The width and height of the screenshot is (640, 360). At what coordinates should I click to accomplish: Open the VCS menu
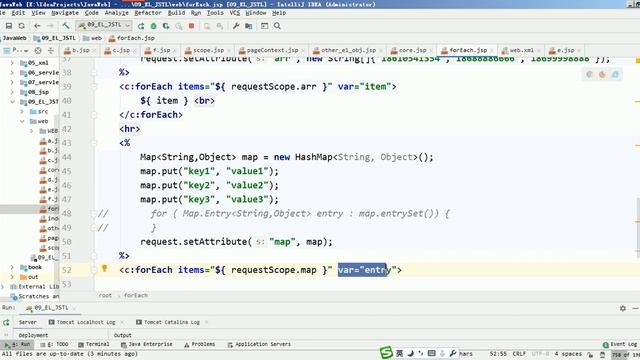[235, 13]
